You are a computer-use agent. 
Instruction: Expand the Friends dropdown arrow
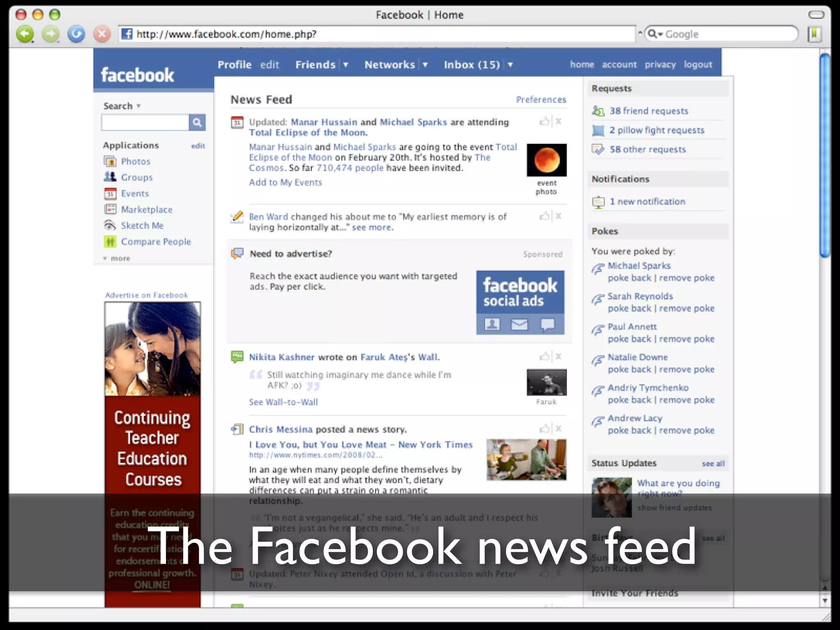tap(346, 64)
